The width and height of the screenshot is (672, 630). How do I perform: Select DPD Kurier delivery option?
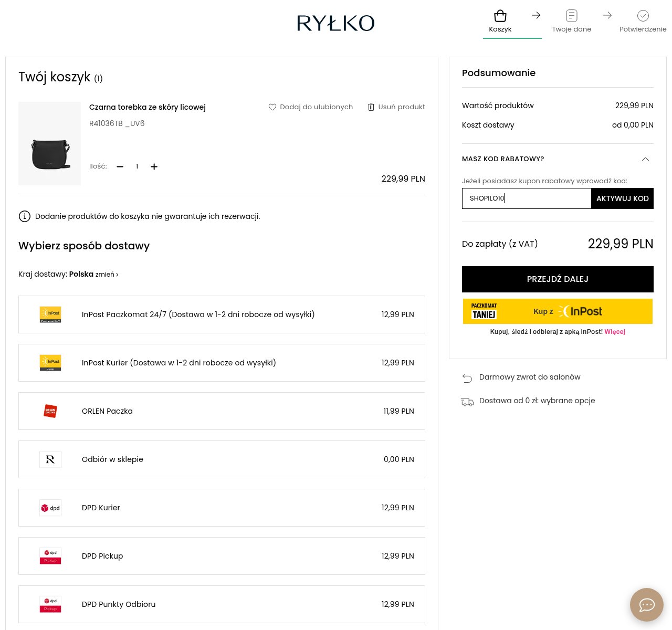tap(222, 508)
